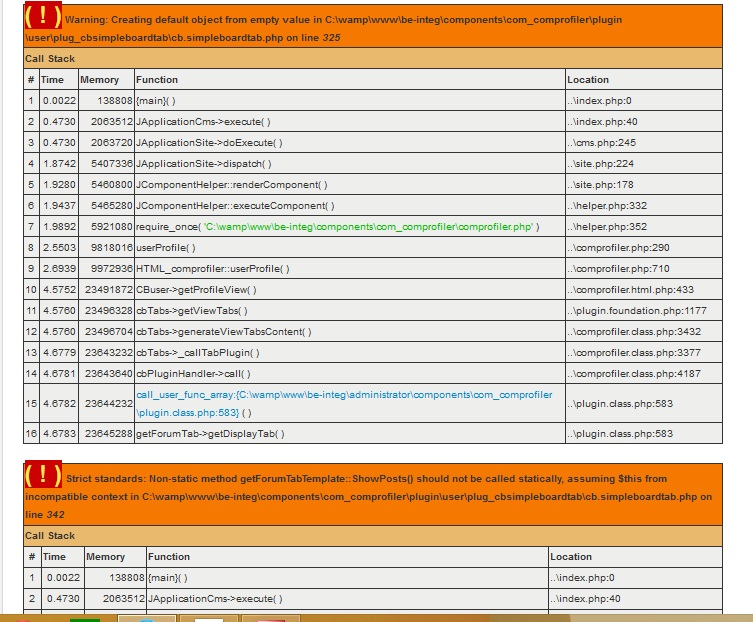Click location ..\helper.php:352
This screenshot has width=753, height=622.
(607, 227)
